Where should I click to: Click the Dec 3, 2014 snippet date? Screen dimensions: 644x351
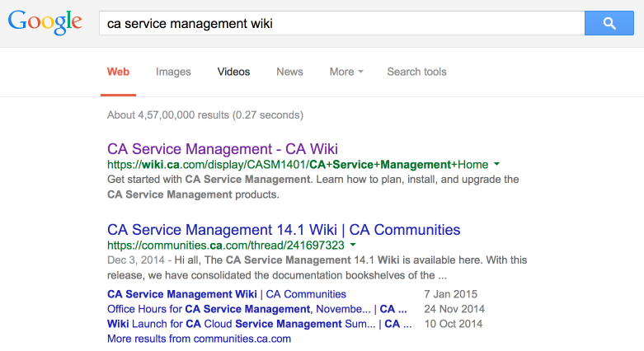tap(135, 260)
